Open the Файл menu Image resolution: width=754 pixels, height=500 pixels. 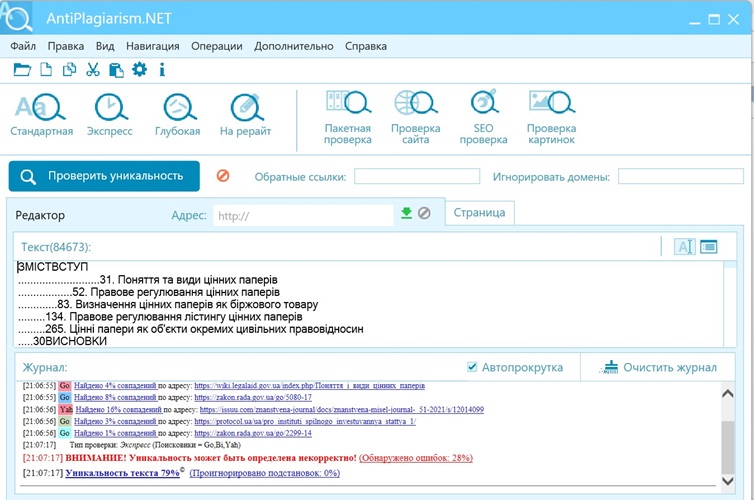23,46
